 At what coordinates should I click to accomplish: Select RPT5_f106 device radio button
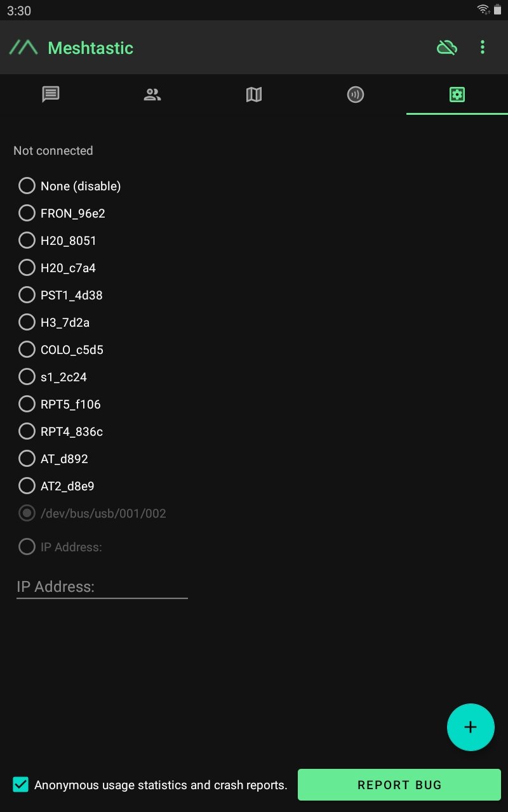27,404
